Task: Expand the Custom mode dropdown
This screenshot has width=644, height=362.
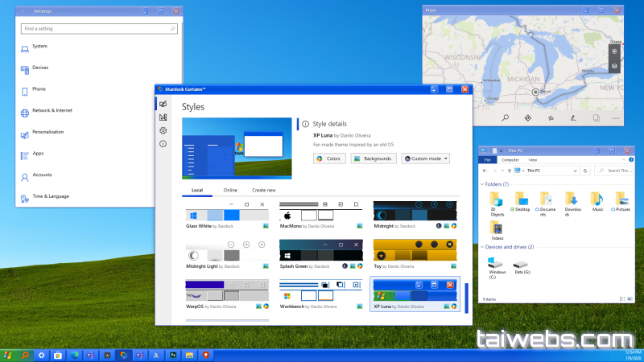Action: tap(425, 158)
